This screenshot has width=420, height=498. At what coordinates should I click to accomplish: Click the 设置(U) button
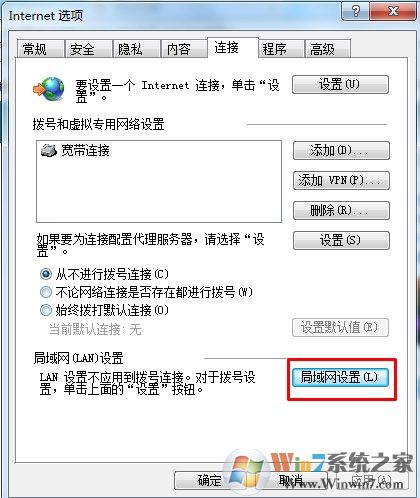point(340,84)
